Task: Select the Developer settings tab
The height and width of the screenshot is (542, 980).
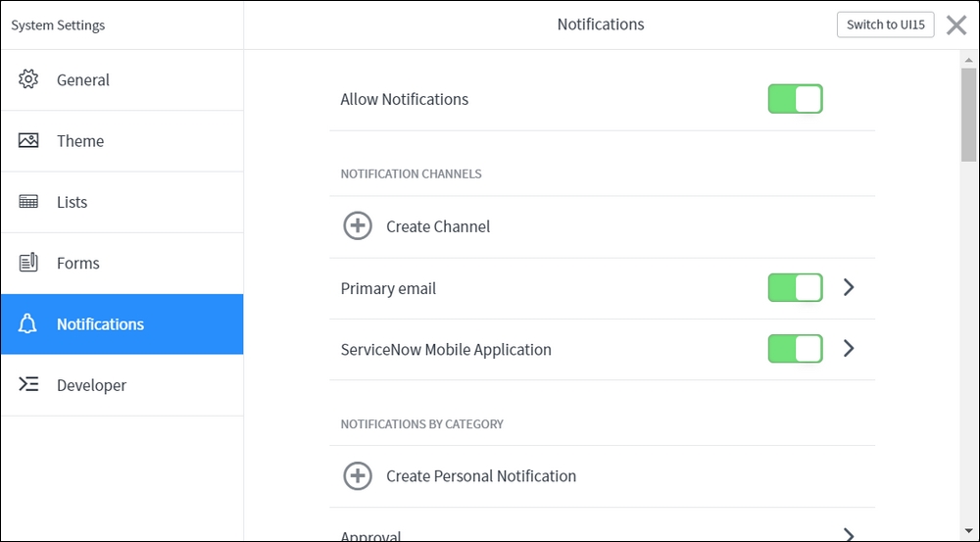Action: tap(122, 385)
